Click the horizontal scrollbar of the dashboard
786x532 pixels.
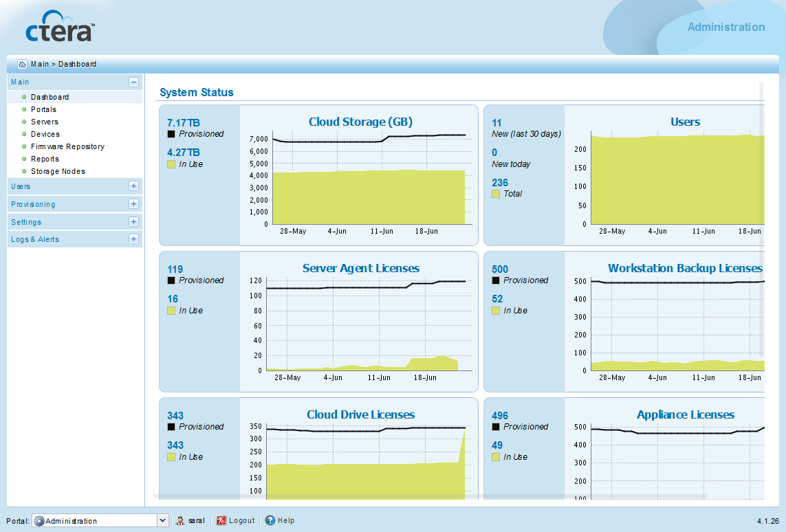pyautogui.click(x=430, y=496)
